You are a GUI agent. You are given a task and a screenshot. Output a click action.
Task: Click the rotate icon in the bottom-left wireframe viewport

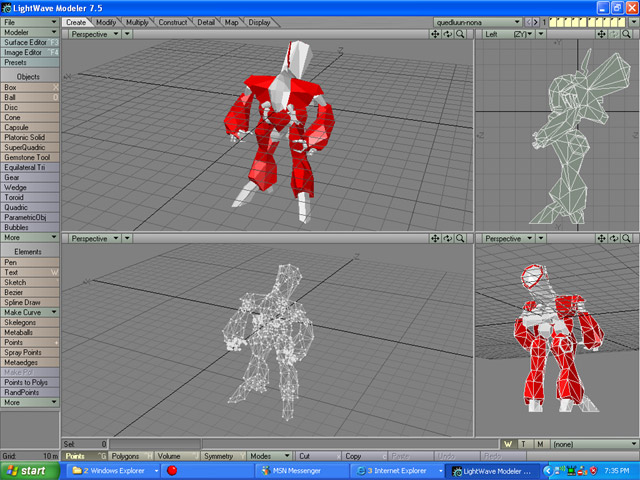(x=448, y=238)
